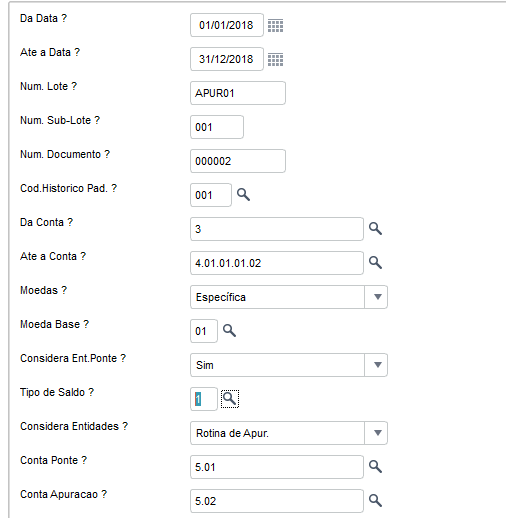Expand the Considera Entidades dropdown
The height and width of the screenshot is (518, 506).
point(376,433)
